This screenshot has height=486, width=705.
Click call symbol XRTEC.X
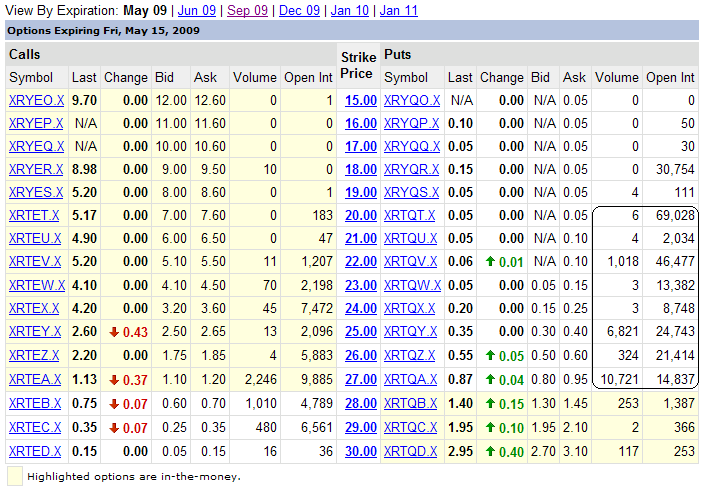point(35,427)
